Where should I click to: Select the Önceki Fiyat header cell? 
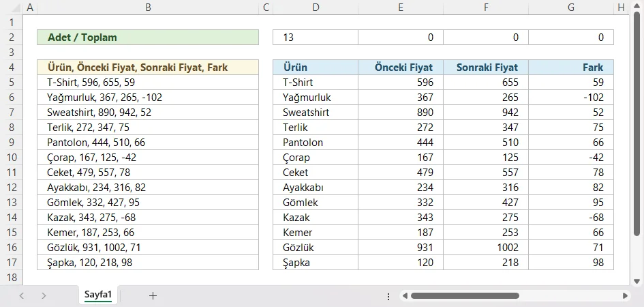click(400, 68)
